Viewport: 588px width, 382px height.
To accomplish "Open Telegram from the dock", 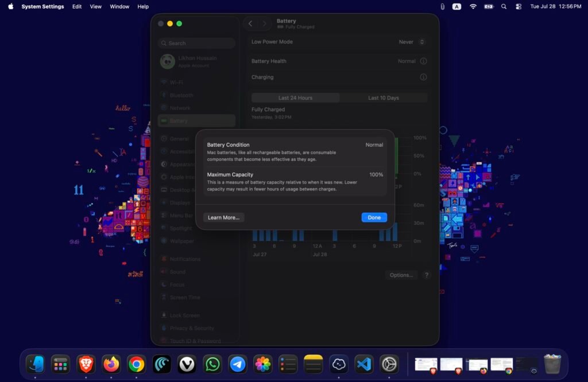I will tap(237, 364).
